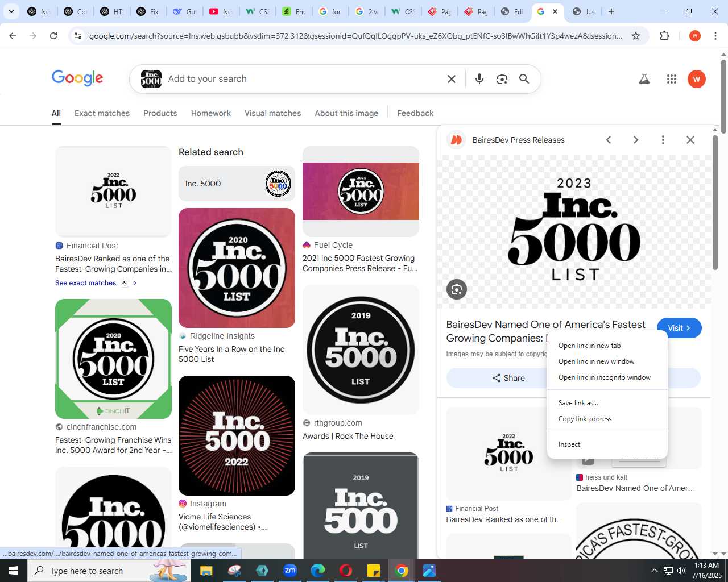Show next image in side panel
Viewport: 728px width, 582px height.
tap(636, 140)
